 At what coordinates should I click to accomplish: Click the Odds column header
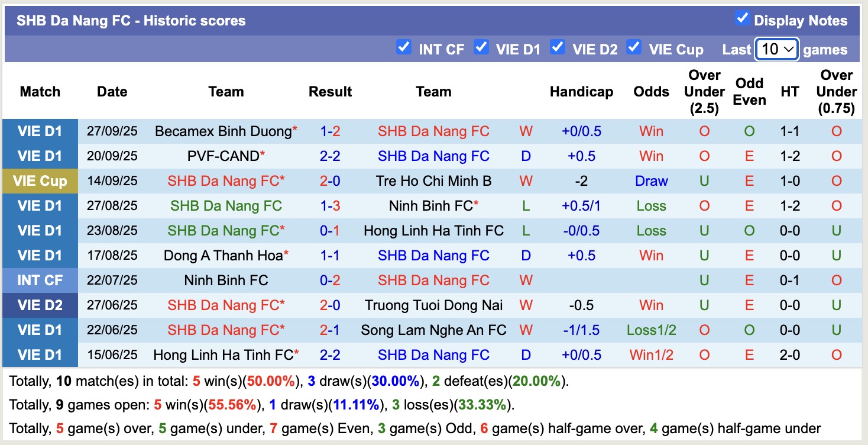[651, 92]
